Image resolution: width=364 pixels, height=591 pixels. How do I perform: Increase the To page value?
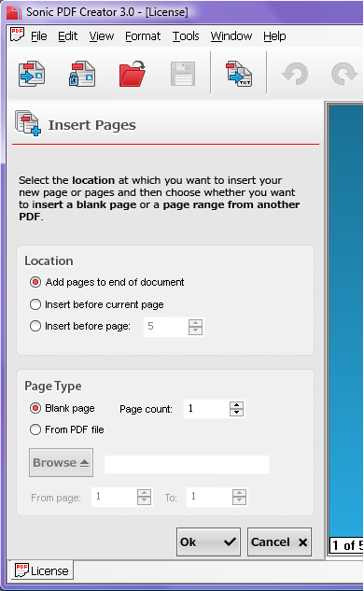click(240, 493)
